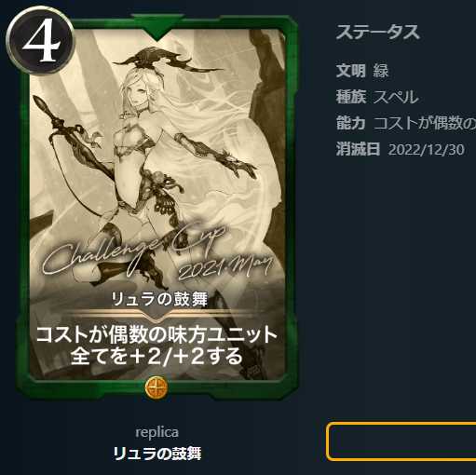This screenshot has height=475, width=476.
Task: Click the 2022/12/30 expiry date
Action: point(426,150)
